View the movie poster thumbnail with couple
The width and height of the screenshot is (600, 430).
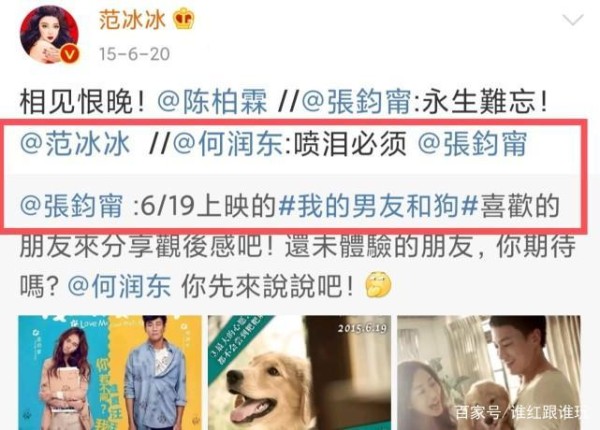click(x=110, y=373)
